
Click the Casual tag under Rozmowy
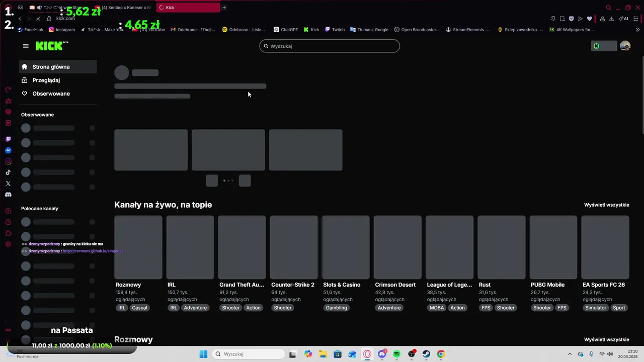tap(139, 308)
